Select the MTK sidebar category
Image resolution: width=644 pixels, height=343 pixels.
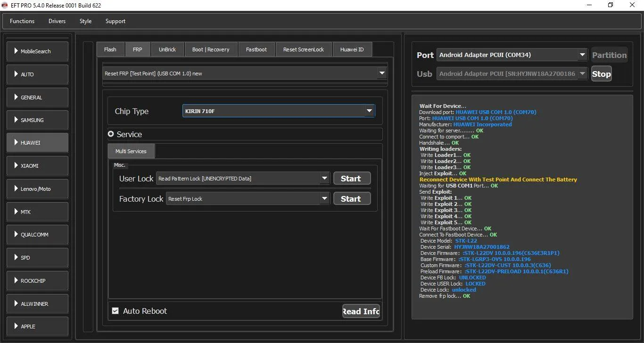click(x=37, y=212)
